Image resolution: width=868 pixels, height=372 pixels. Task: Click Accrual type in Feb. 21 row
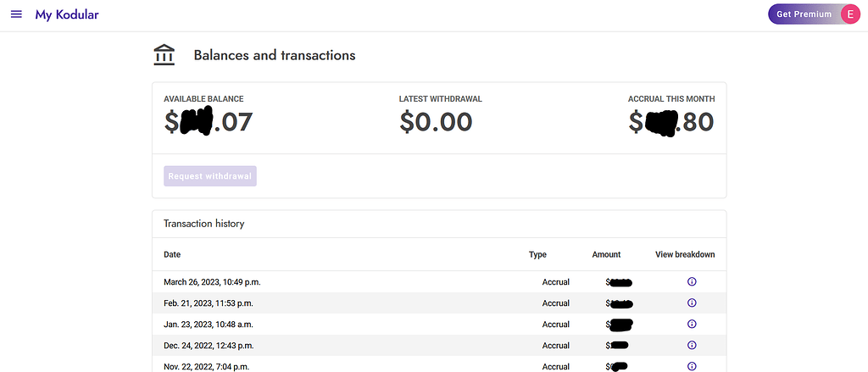pos(556,303)
